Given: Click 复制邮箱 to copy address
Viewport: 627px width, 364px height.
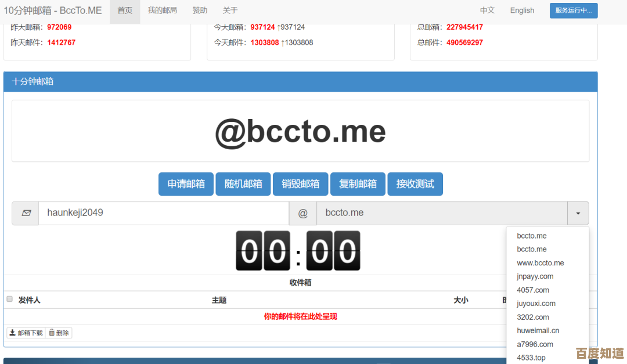Looking at the screenshot, I should pos(358,184).
